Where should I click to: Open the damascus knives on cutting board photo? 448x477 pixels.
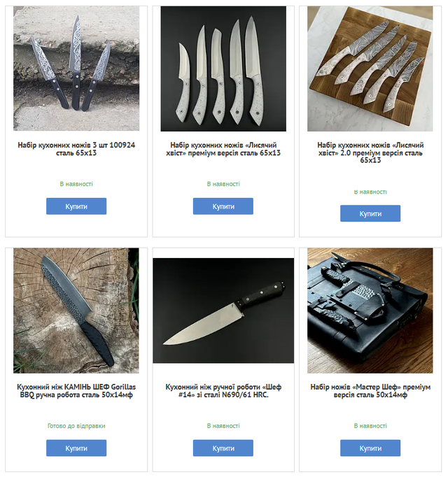click(x=370, y=69)
